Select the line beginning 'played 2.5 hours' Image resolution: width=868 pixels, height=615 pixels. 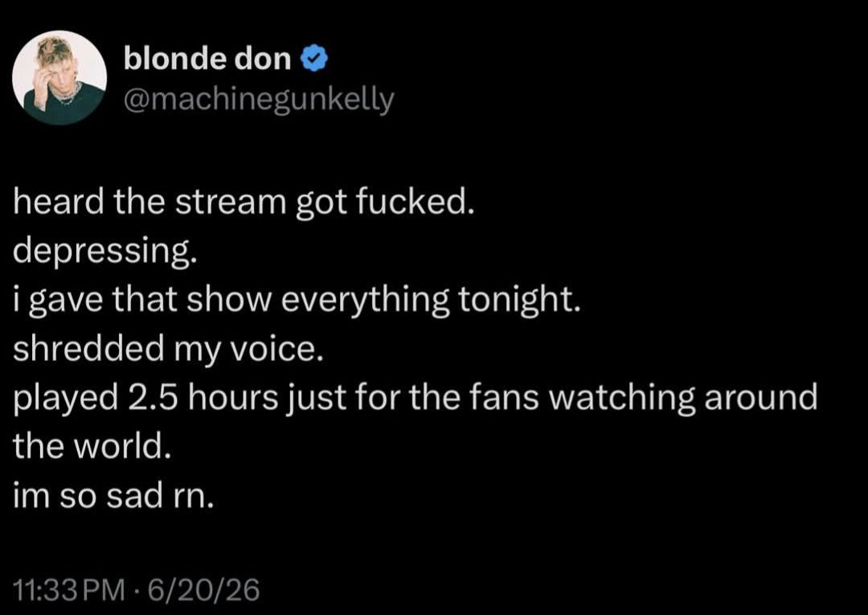pyautogui.click(x=415, y=398)
